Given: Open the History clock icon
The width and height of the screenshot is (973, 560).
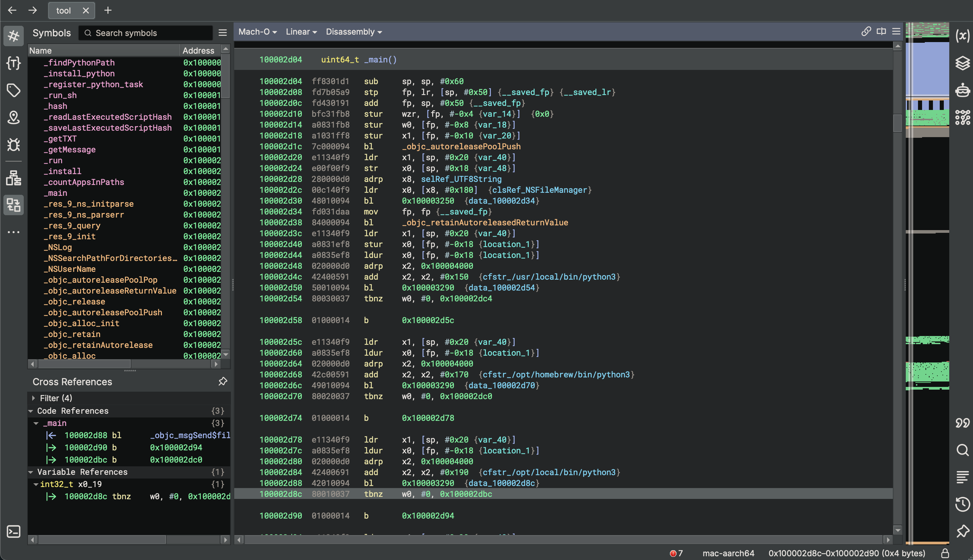Looking at the screenshot, I should 962,504.
